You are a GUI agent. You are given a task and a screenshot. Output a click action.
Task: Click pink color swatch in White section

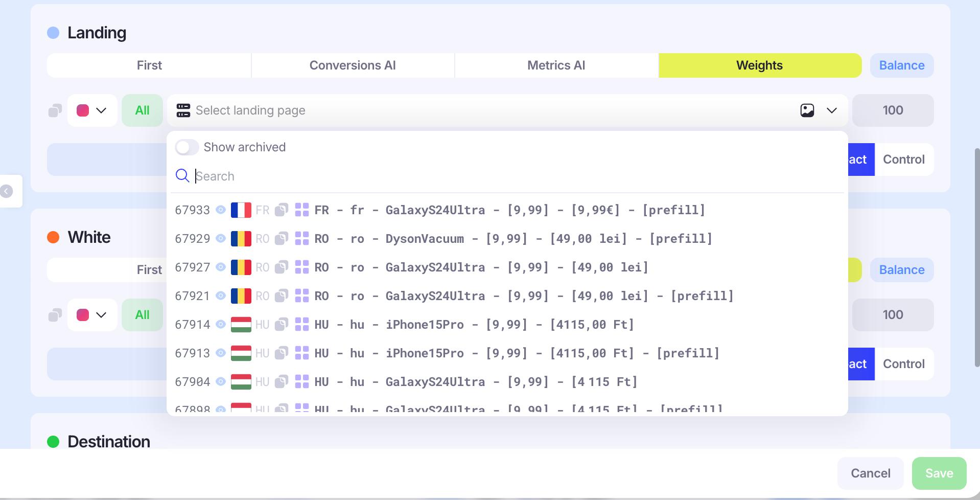[83, 315]
